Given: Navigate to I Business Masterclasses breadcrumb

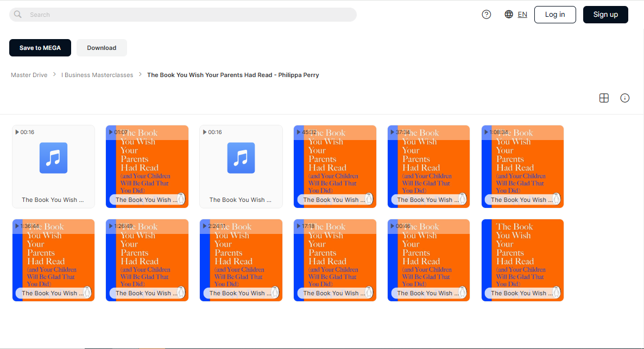Looking at the screenshot, I should point(97,75).
